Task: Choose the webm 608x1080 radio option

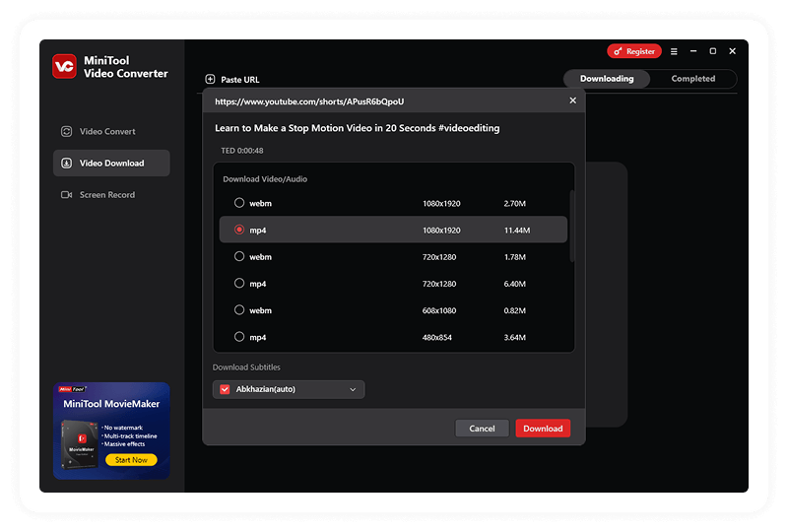Action: (239, 310)
